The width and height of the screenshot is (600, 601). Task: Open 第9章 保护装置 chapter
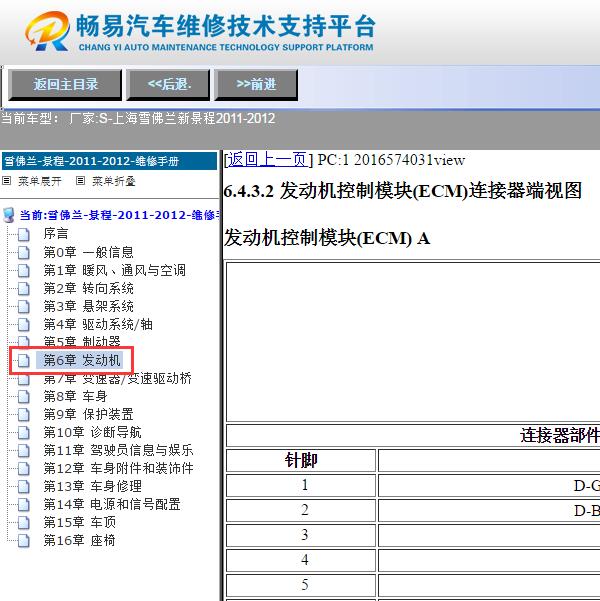(x=89, y=414)
